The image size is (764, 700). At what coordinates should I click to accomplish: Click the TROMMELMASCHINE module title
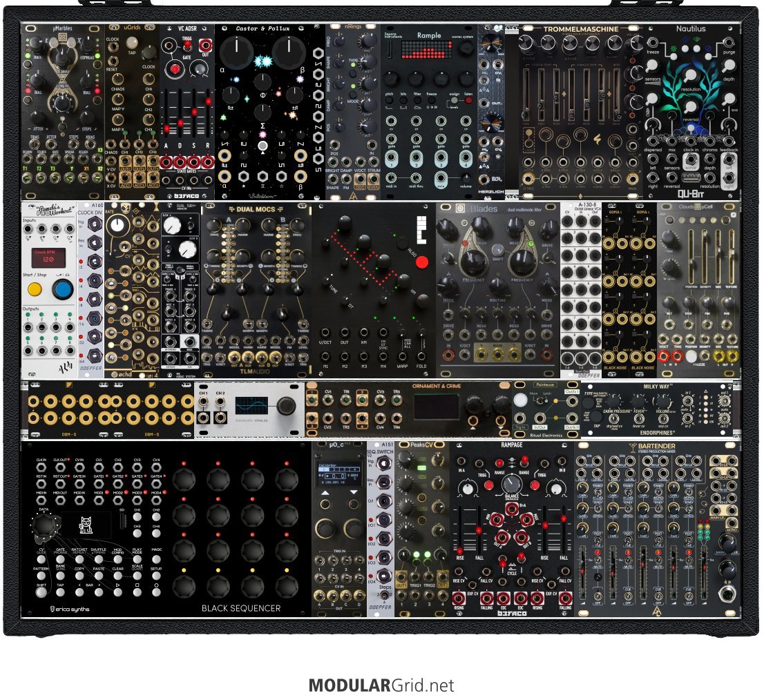(x=581, y=29)
